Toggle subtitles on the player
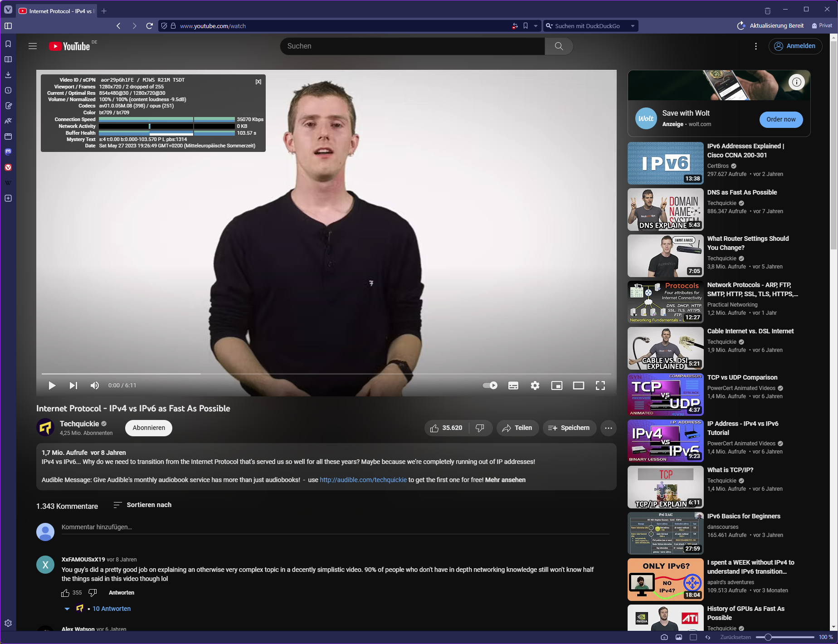 pyautogui.click(x=513, y=385)
